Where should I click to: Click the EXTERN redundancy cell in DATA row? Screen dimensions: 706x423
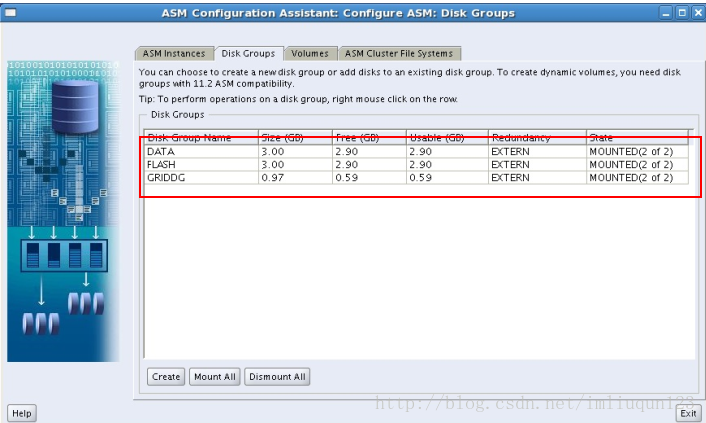pos(538,151)
